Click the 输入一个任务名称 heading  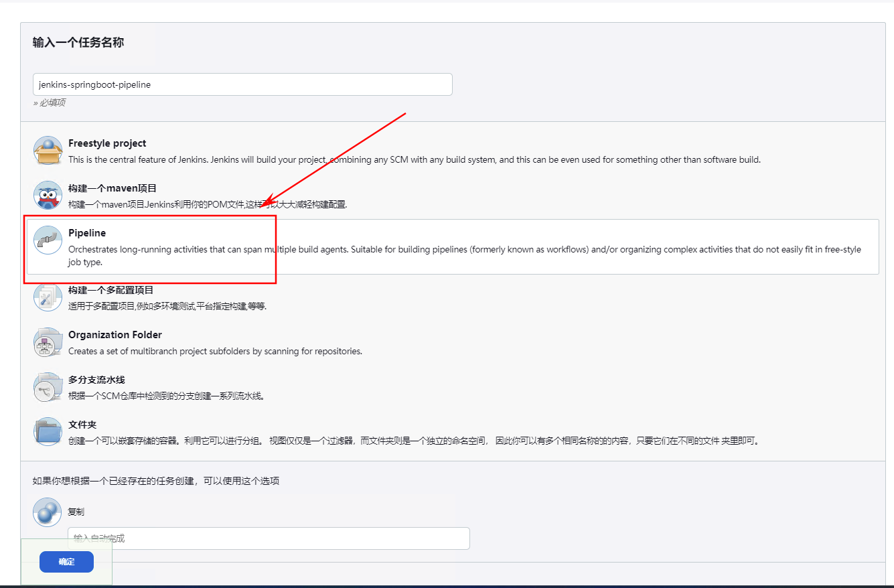coord(78,43)
